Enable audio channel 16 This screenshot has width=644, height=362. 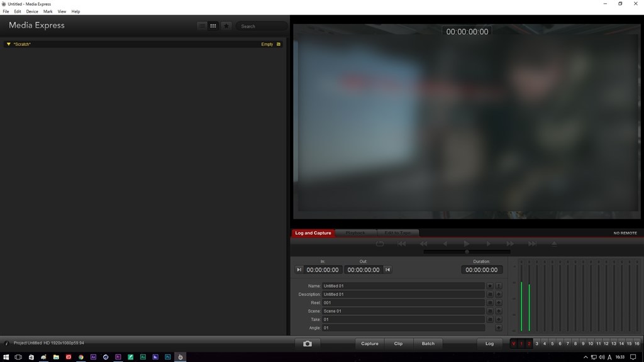click(x=636, y=344)
